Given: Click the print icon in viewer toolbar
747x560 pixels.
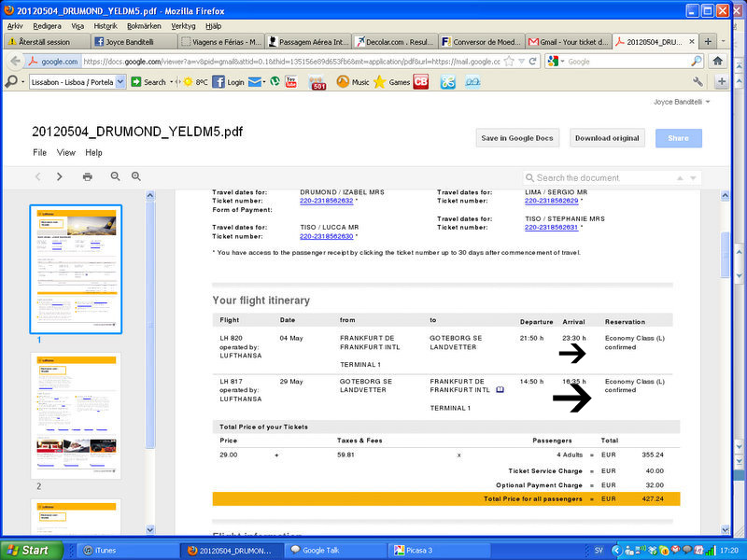Looking at the screenshot, I should [87, 176].
